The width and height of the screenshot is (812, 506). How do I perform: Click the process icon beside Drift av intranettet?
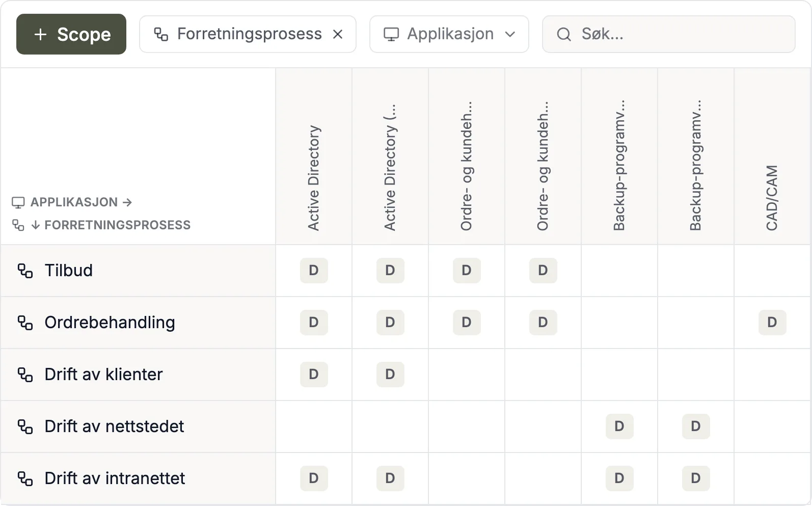tap(25, 478)
